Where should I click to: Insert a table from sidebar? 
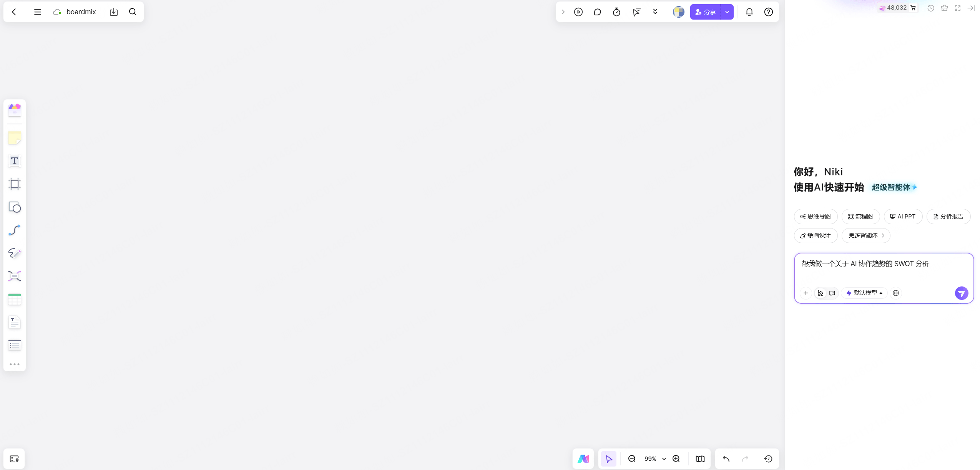pyautogui.click(x=15, y=299)
